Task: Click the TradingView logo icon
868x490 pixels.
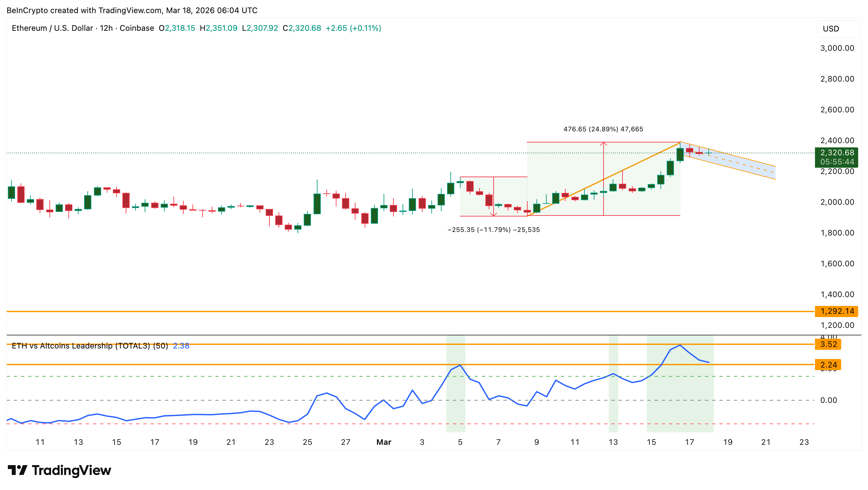Action: pyautogui.click(x=17, y=470)
